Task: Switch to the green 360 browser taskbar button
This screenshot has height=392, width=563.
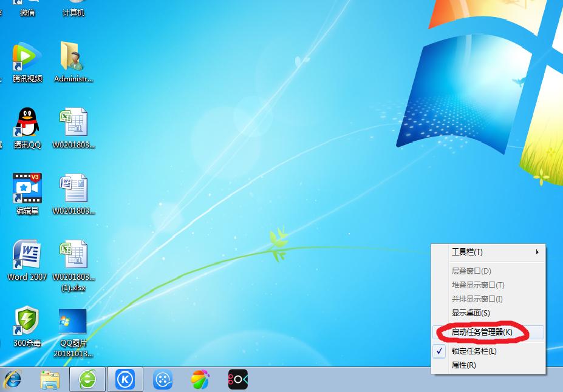Action: pyautogui.click(x=88, y=380)
